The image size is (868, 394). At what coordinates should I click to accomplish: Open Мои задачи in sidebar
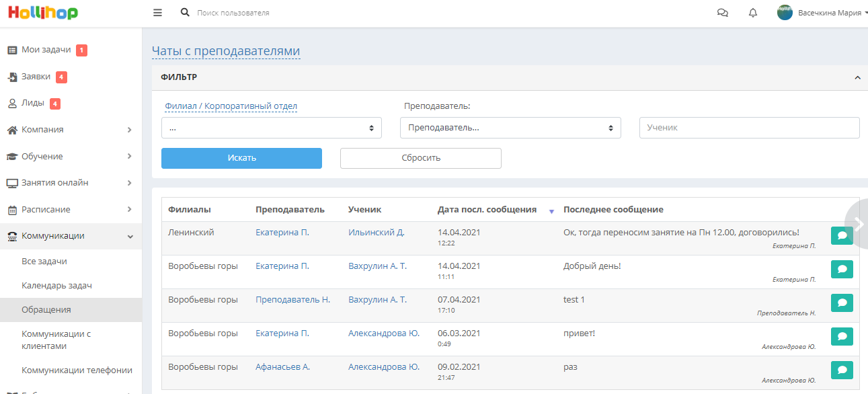tap(47, 50)
